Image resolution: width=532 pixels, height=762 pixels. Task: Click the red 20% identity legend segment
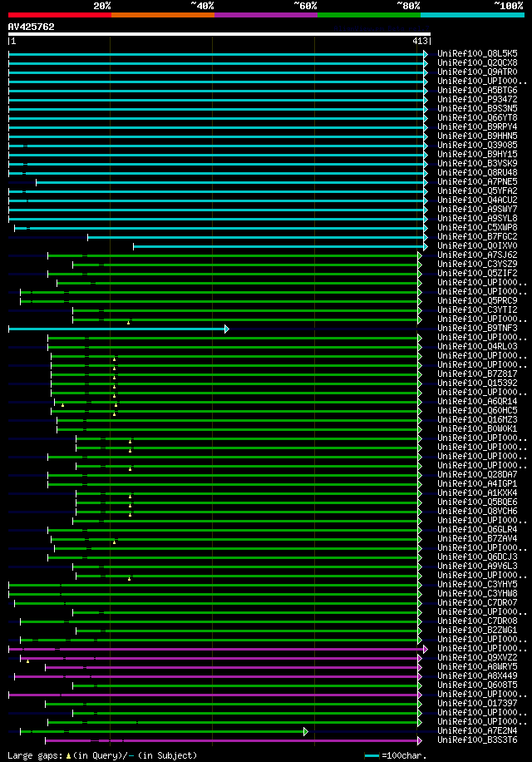[x=60, y=15]
